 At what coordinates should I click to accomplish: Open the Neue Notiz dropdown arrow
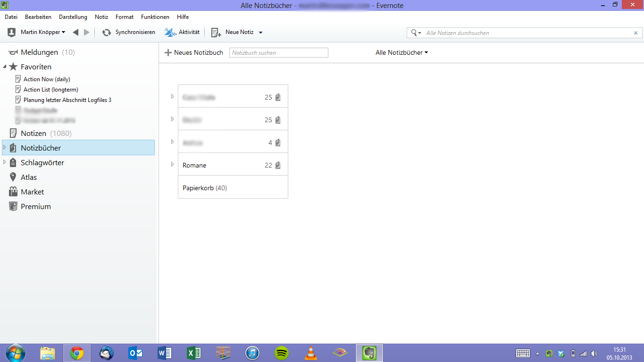click(x=260, y=33)
